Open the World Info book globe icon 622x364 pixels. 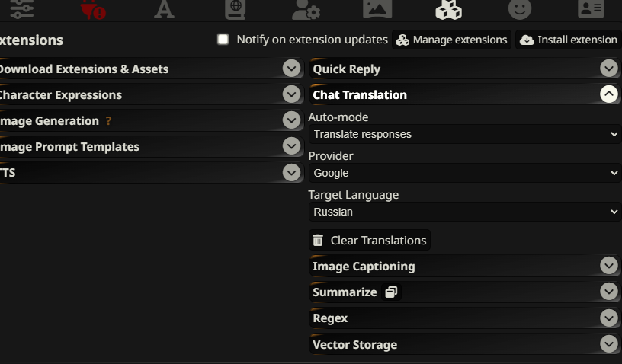click(236, 9)
